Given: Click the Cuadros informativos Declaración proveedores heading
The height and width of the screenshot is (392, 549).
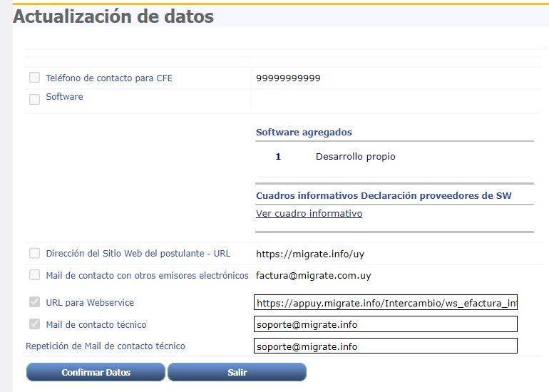Looking at the screenshot, I should [x=383, y=196].
